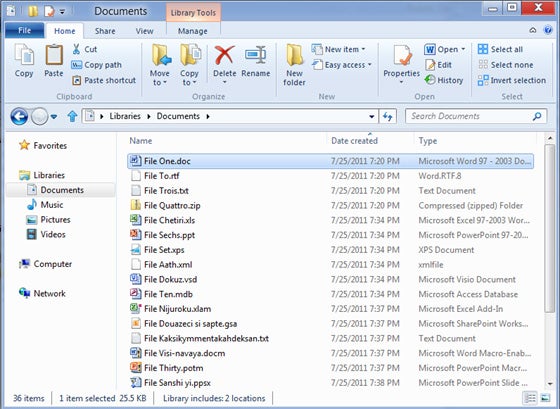Click the Rename icon in Organize group
The height and width of the screenshot is (409, 560).
(x=255, y=55)
